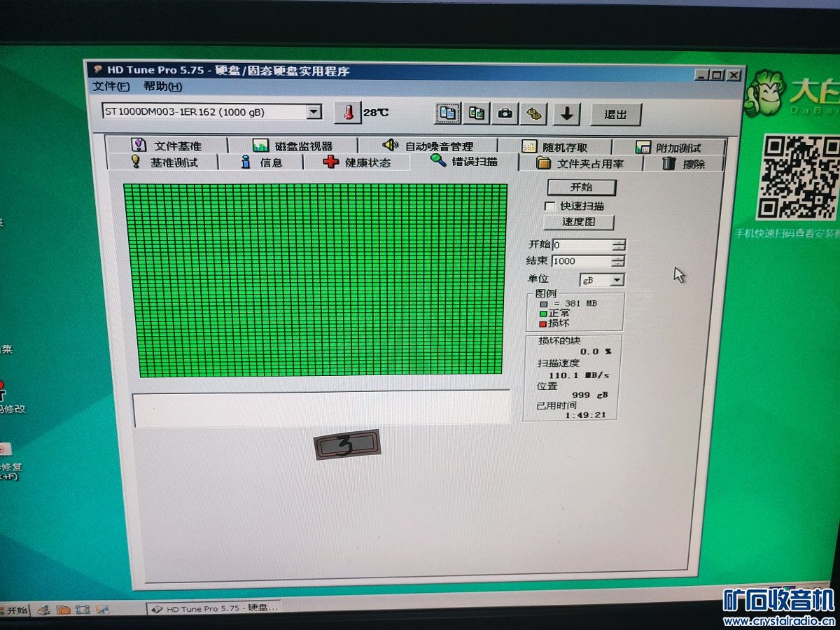Viewport: 840px width, 630px height.
Task: Click the green block scan map
Action: 315,280
